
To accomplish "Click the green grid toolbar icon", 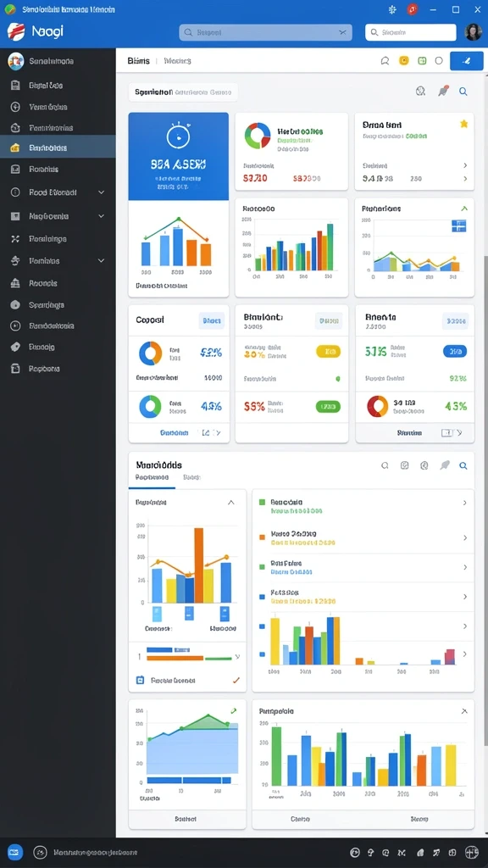I will [422, 61].
